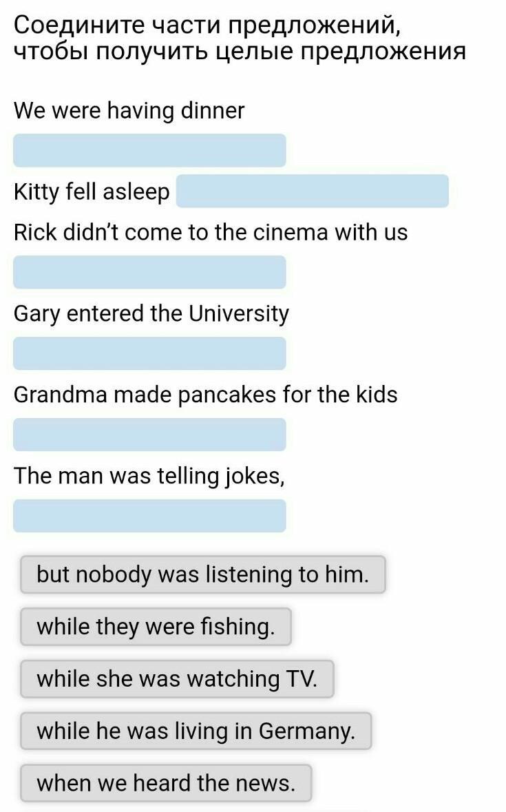Select the blank below the Rick cinema sentence
The width and height of the screenshot is (506, 812).
pyautogui.click(x=149, y=272)
